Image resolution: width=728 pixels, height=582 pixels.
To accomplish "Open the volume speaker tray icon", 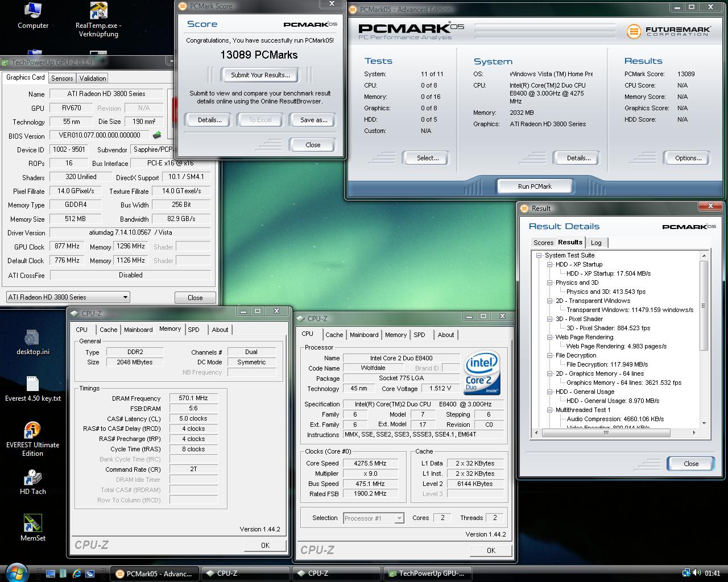I will (x=697, y=573).
